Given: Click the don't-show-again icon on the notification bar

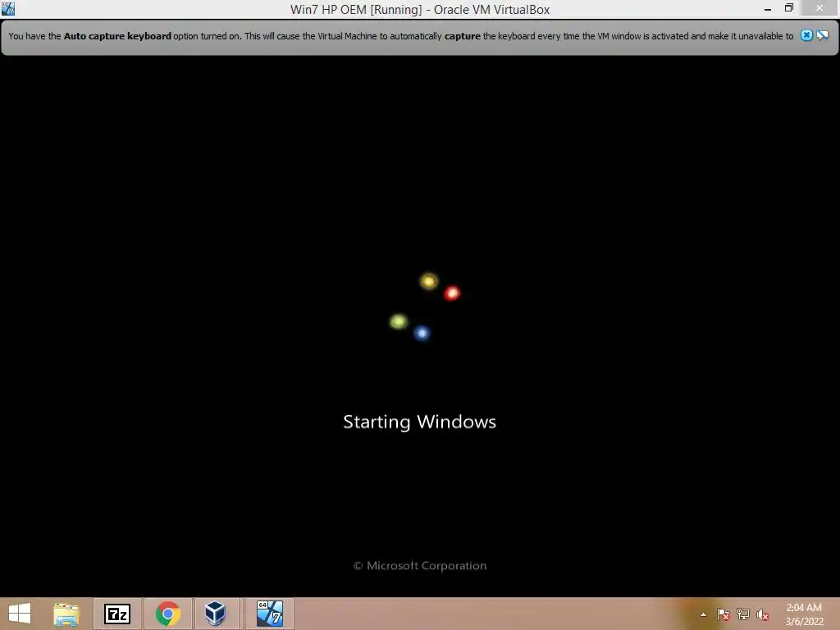Looking at the screenshot, I should click(x=822, y=35).
